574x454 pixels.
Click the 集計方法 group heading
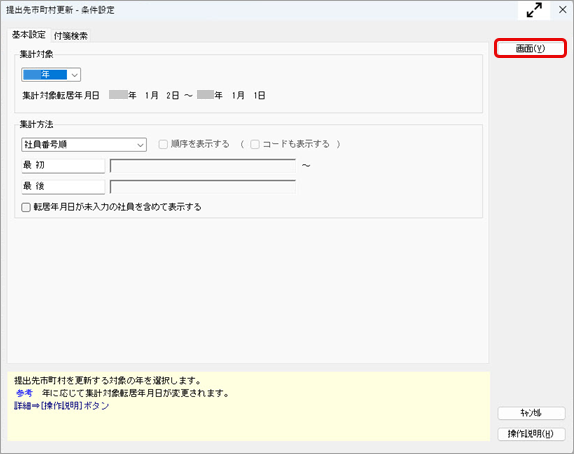(36, 124)
